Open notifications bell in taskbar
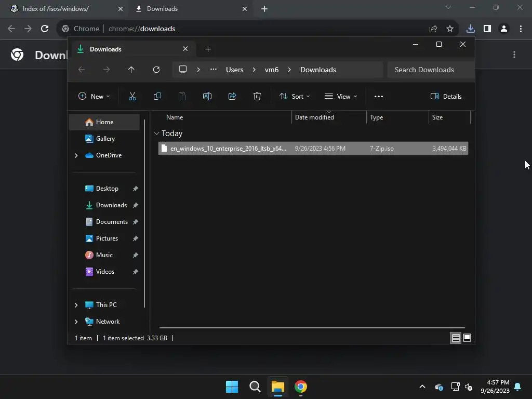This screenshot has width=532, height=399. pyautogui.click(x=518, y=387)
